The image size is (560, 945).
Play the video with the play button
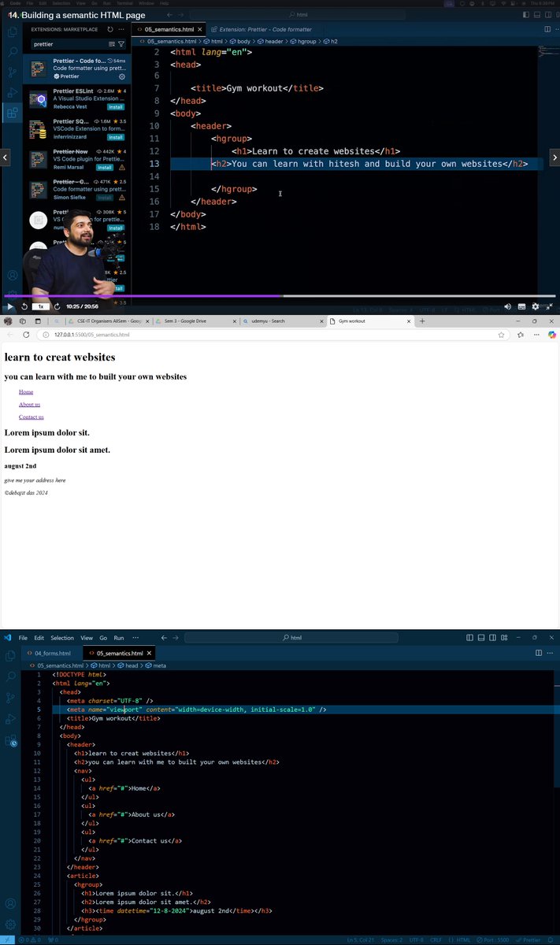[9, 306]
